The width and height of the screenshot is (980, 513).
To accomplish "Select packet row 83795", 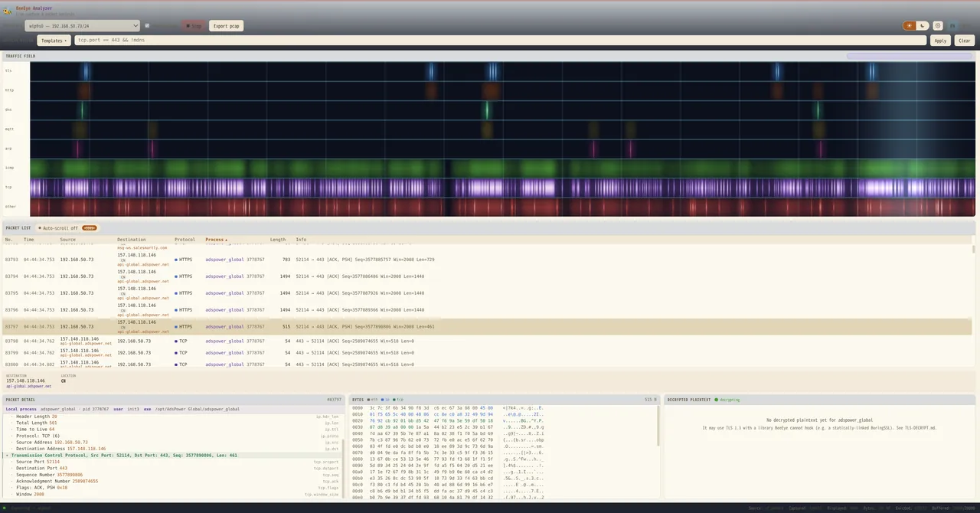I will point(487,293).
